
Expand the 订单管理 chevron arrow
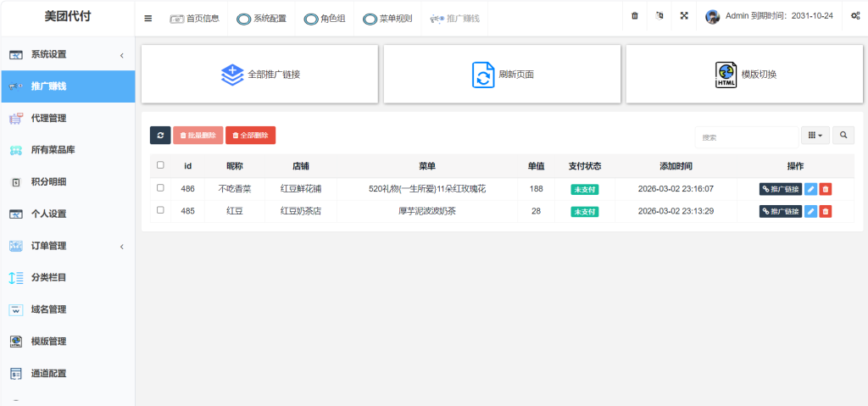pyautogui.click(x=122, y=247)
